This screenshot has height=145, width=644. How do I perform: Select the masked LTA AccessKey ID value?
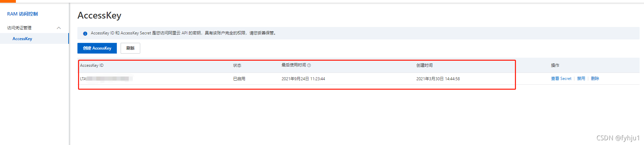[106, 79]
